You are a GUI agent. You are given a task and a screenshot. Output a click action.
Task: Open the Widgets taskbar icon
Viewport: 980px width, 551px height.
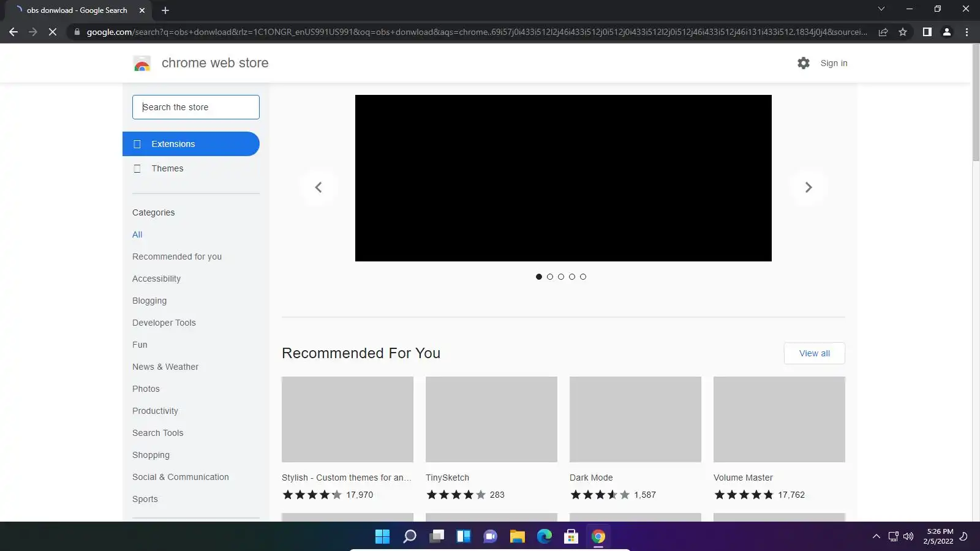[x=464, y=537]
